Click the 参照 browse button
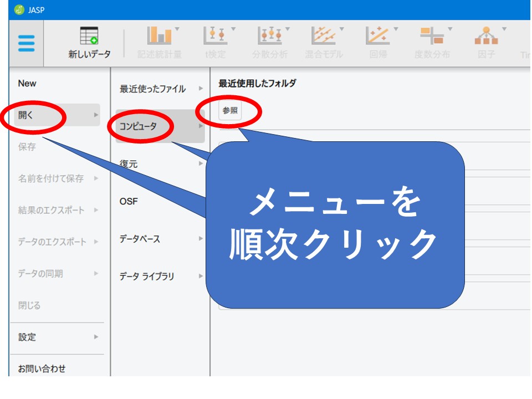 point(230,110)
